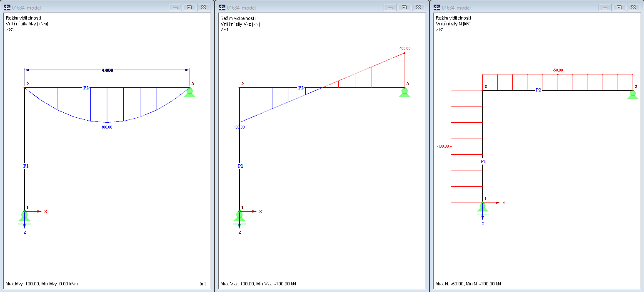
Task: Click the red -100.00 shear value in V-z window
Action: [404, 49]
